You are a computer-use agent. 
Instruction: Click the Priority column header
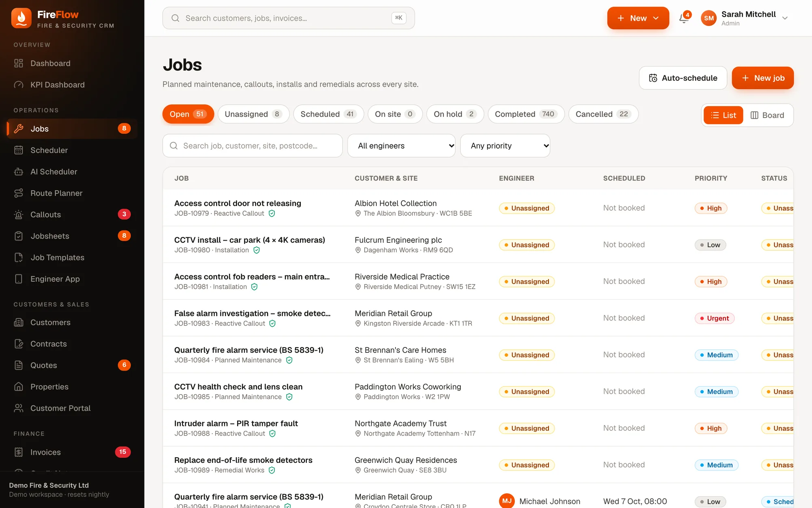pyautogui.click(x=711, y=178)
